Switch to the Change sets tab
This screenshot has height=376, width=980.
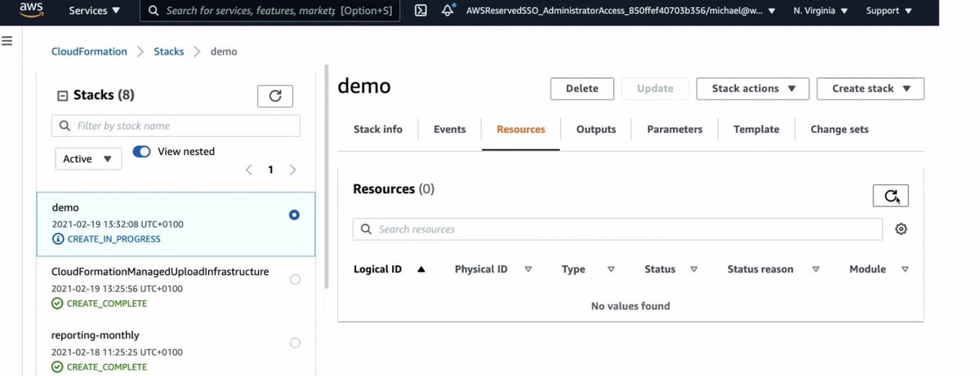coord(840,129)
